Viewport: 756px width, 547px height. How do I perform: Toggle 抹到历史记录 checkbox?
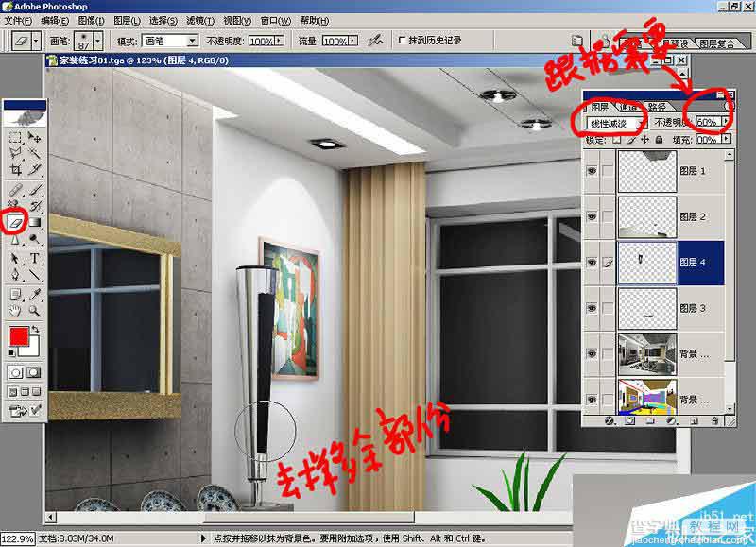402,40
